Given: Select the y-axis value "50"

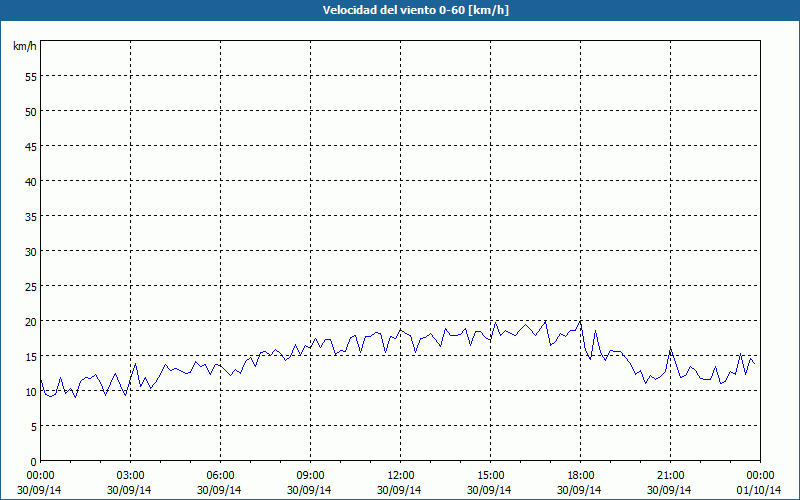Looking at the screenshot, I should pyautogui.click(x=31, y=112).
